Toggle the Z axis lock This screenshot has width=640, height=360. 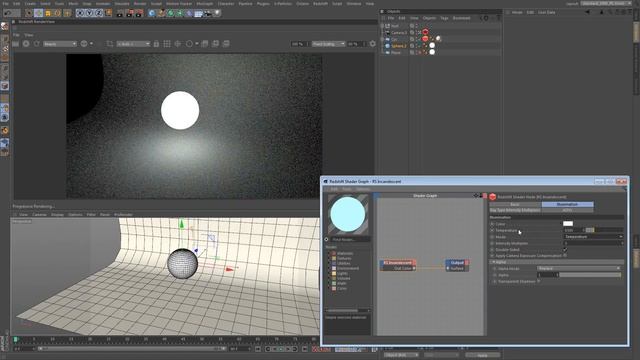(99, 13)
